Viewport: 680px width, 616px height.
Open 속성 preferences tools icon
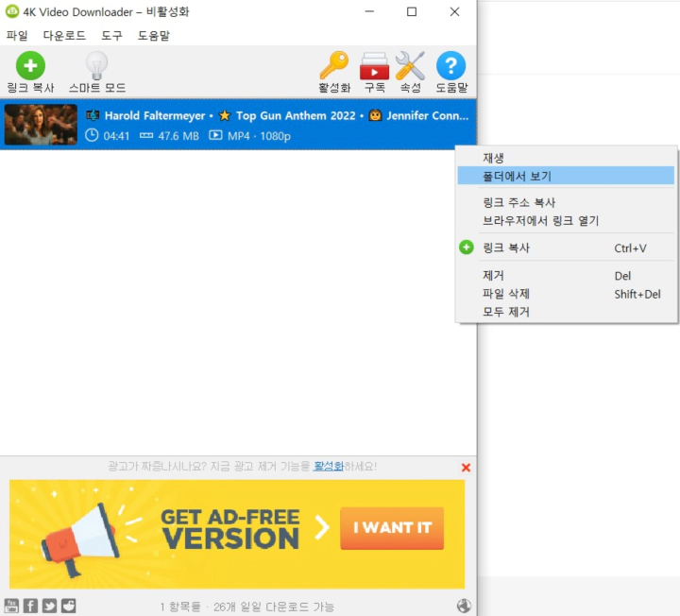[410, 65]
